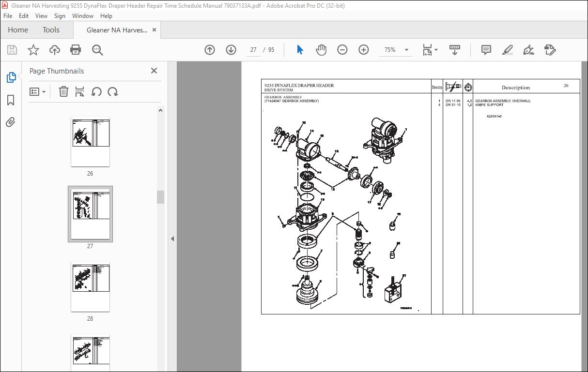
Task: Click the upload to cloud icon
Action: (x=54, y=50)
